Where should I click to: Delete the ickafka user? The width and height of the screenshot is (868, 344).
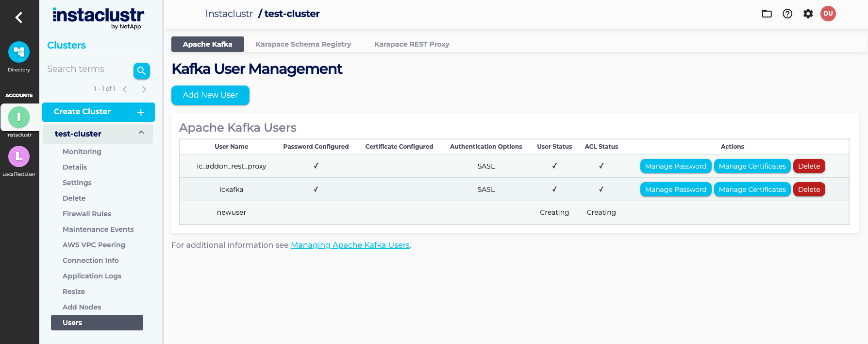click(809, 189)
